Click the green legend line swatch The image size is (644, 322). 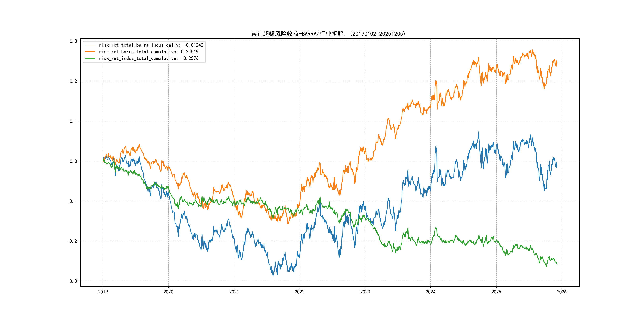click(x=90, y=58)
